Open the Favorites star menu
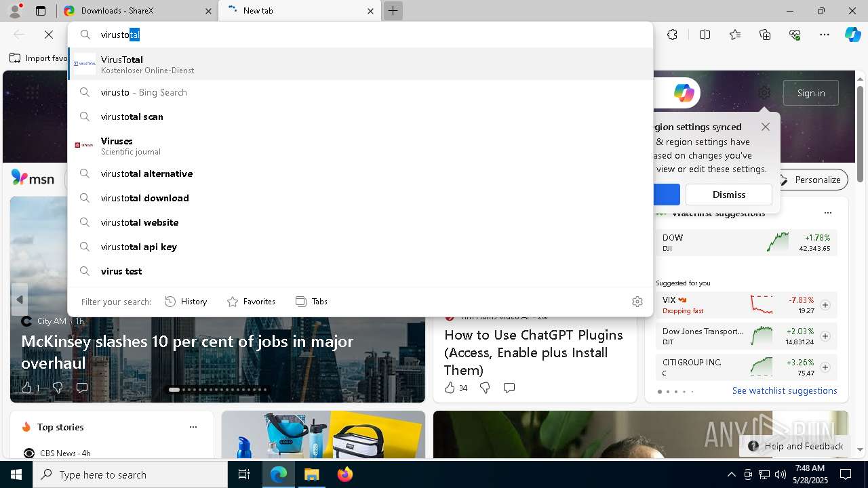This screenshot has height=488, width=868. tap(735, 35)
